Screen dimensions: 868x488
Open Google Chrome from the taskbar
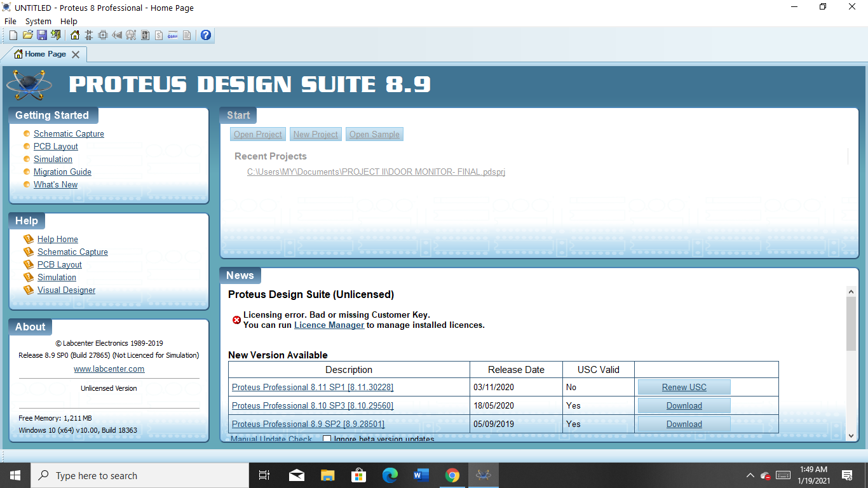pyautogui.click(x=452, y=475)
